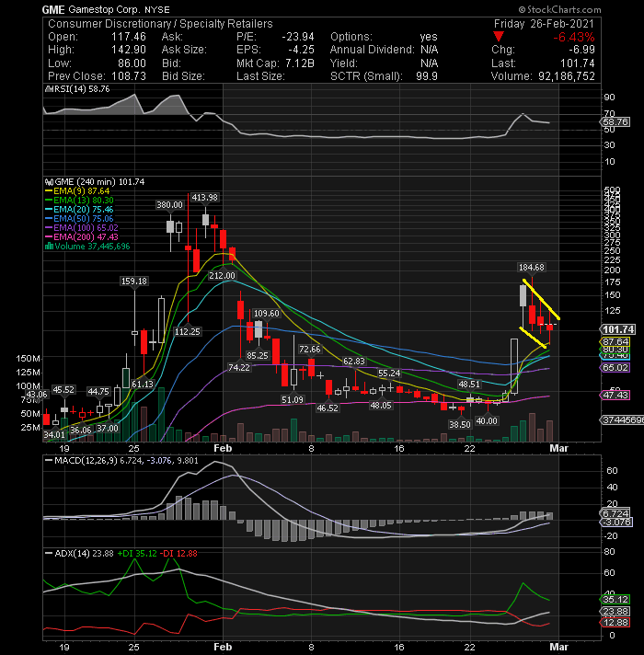Click the 48.05 price label
Screen dimensions: 644x655
[381, 405]
